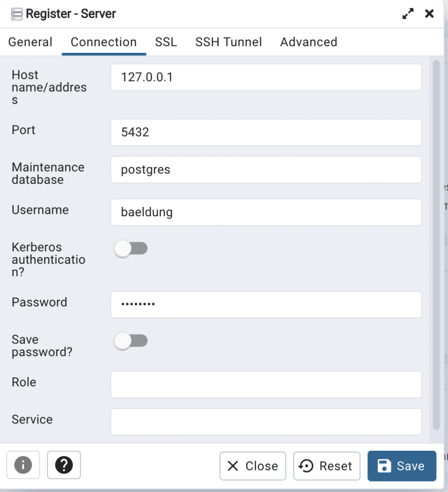The width and height of the screenshot is (448, 492).
Task: Click the Reset button
Action: pos(327,466)
